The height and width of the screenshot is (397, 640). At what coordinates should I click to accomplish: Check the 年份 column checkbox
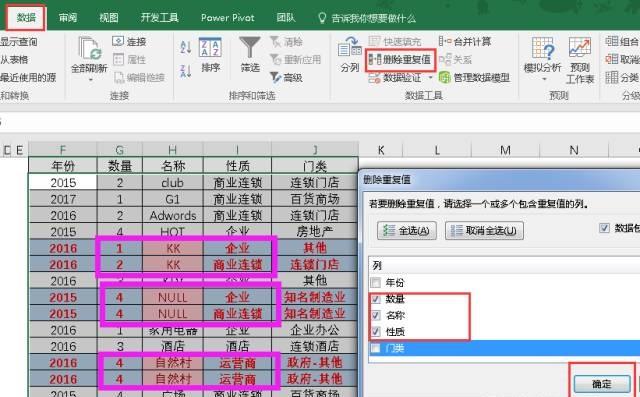[x=376, y=282]
